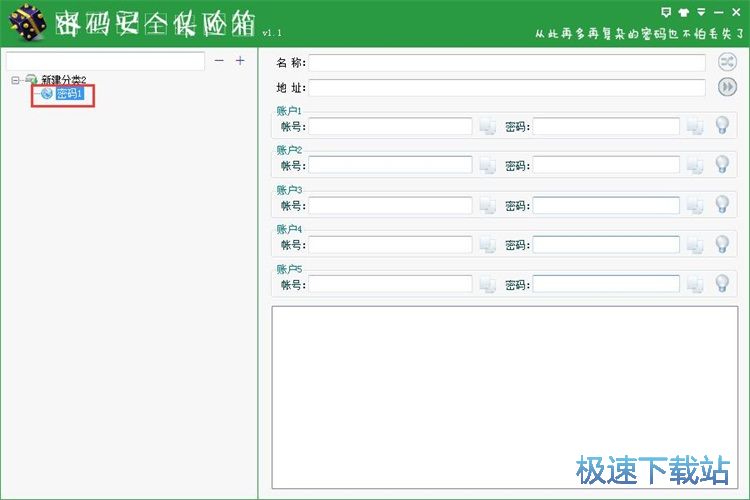This screenshot has width=750, height=500.
Task: Focus the 名称 name input field
Action: click(510, 63)
